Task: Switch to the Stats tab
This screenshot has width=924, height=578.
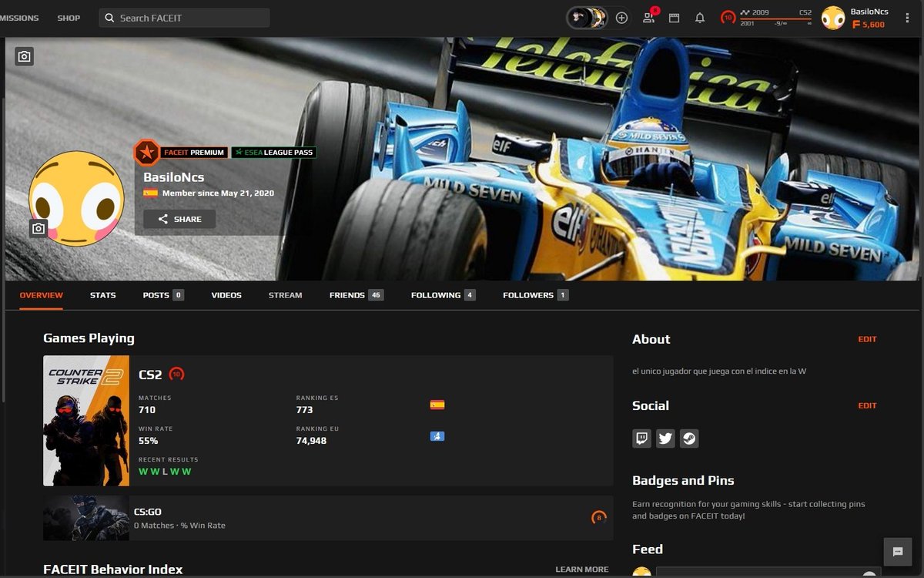Action: coord(103,295)
